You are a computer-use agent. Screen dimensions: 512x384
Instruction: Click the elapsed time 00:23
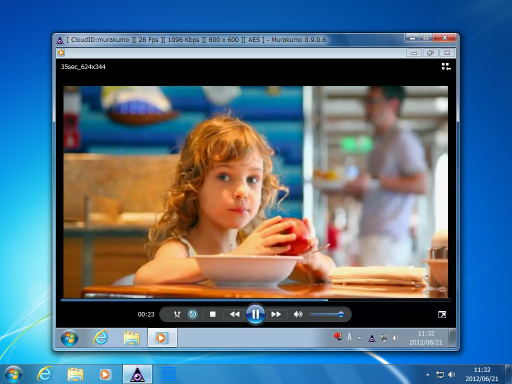click(146, 314)
